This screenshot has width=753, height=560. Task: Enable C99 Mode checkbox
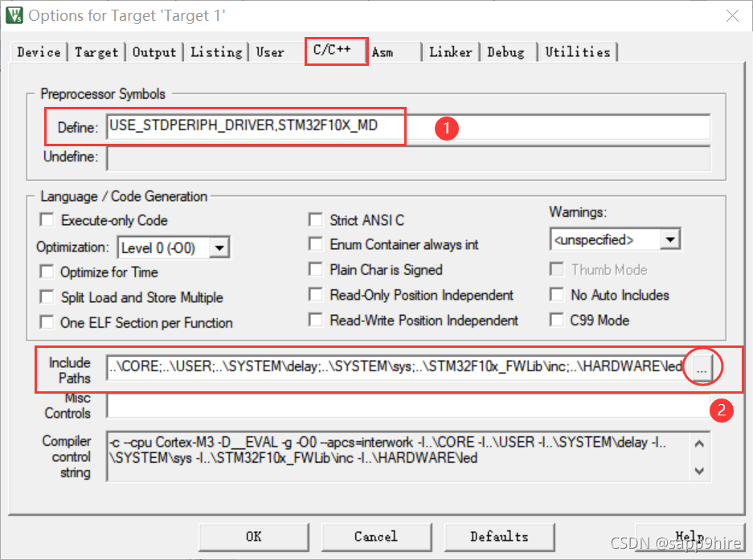coord(557,320)
